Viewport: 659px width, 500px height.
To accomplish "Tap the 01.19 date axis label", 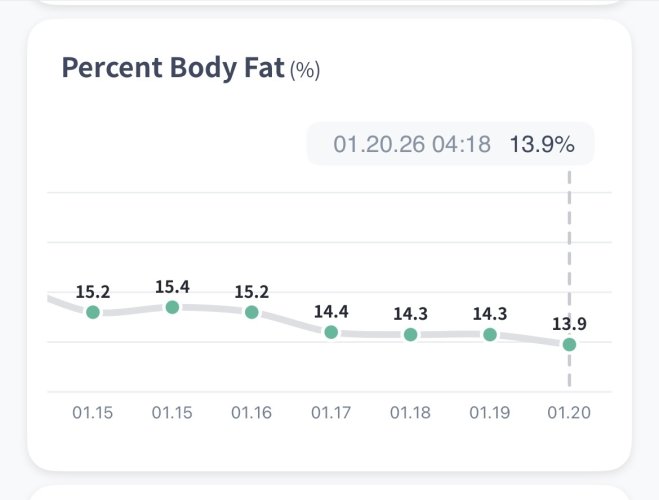I will click(x=490, y=412).
